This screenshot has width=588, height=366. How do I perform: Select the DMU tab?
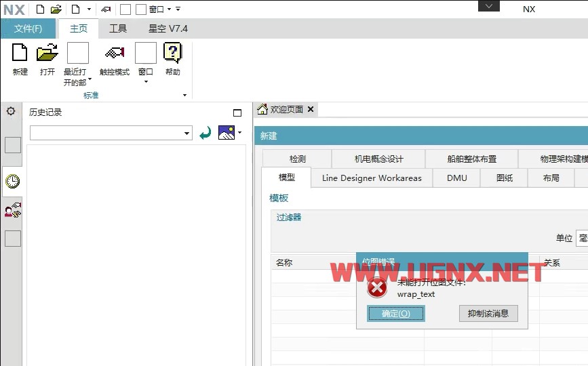coord(456,178)
